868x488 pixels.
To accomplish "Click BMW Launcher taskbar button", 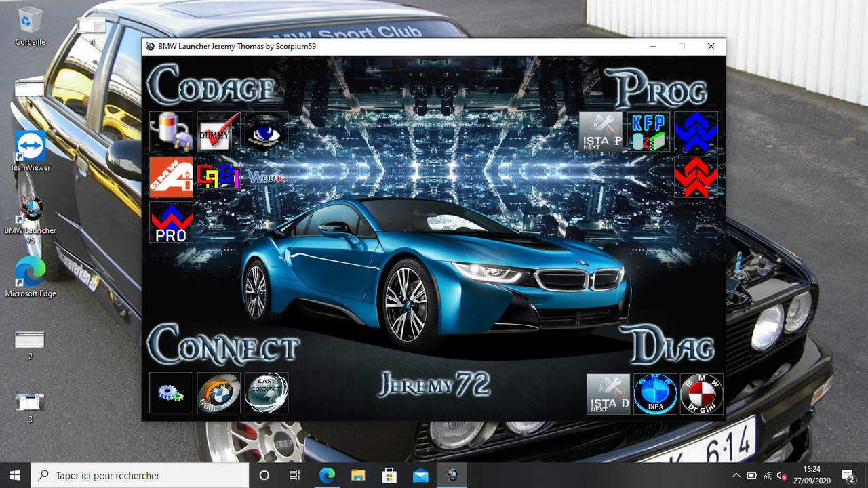I will [x=452, y=475].
